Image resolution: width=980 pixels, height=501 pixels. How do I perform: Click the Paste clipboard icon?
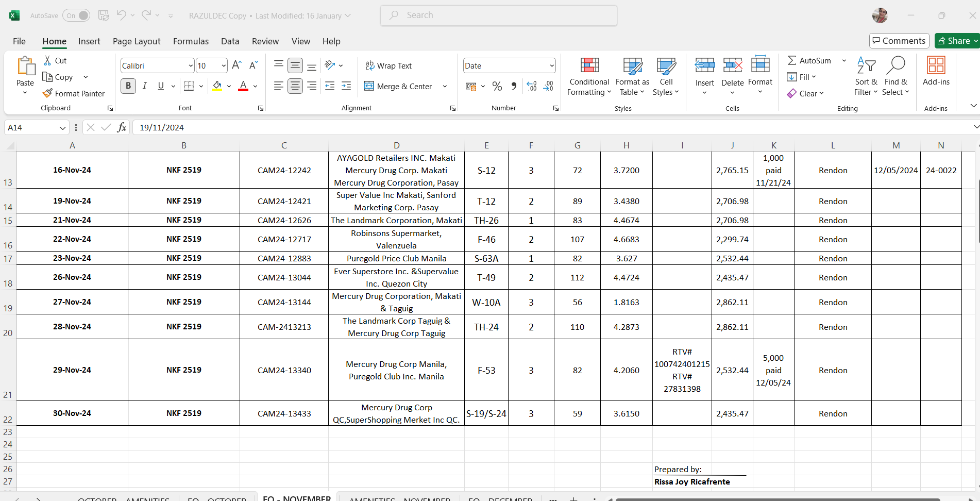[x=25, y=67]
